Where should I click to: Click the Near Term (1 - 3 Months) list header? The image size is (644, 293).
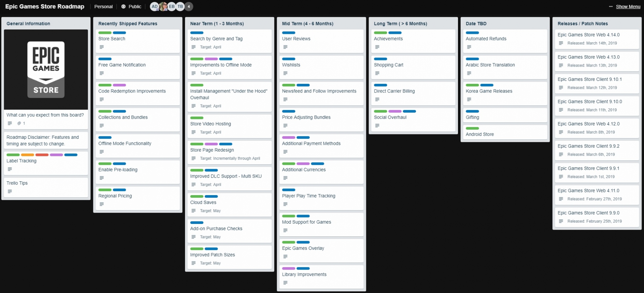click(217, 23)
